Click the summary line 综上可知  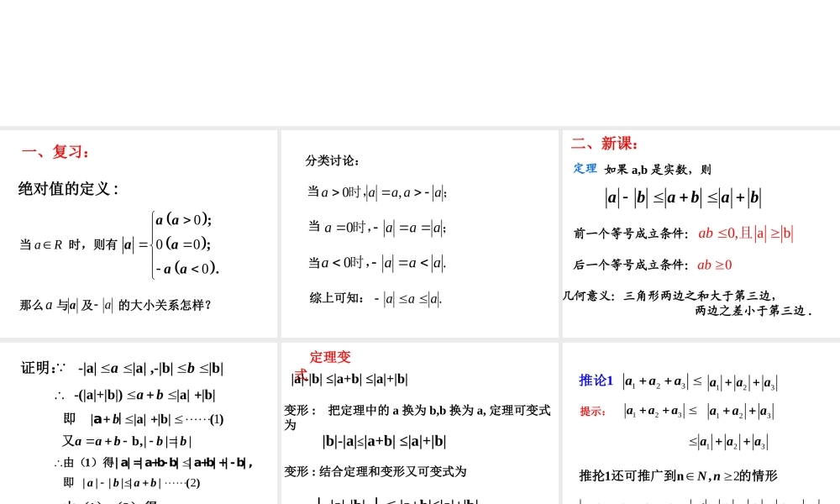click(x=376, y=298)
